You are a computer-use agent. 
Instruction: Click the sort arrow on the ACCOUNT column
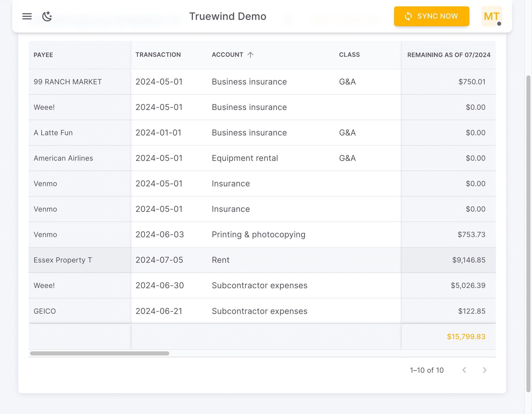point(251,54)
